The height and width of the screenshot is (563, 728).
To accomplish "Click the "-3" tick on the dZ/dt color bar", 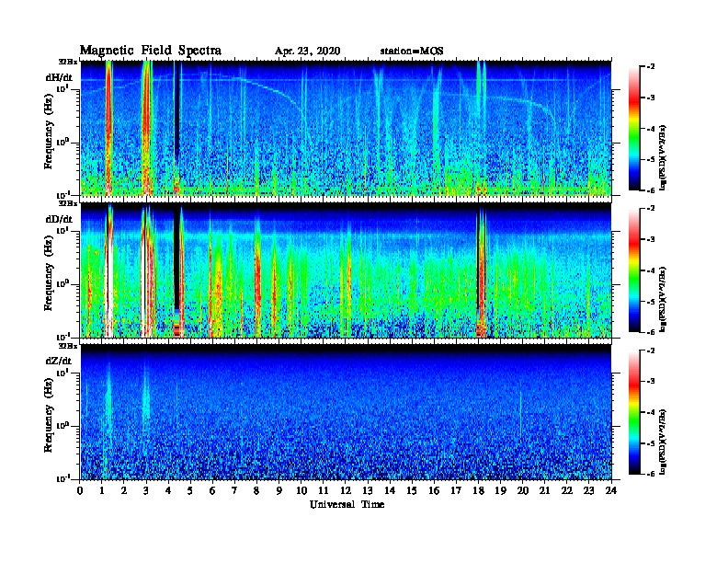I will click(650, 382).
